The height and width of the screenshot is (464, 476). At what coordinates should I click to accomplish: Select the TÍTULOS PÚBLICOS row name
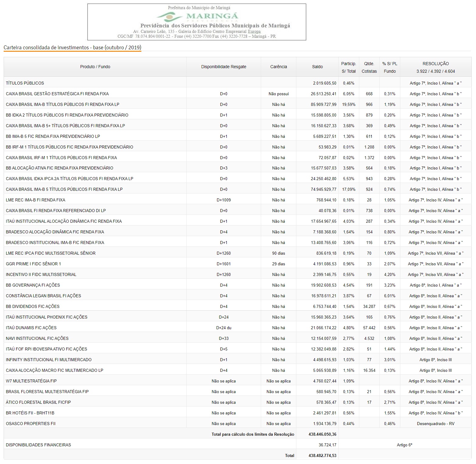click(x=25, y=83)
